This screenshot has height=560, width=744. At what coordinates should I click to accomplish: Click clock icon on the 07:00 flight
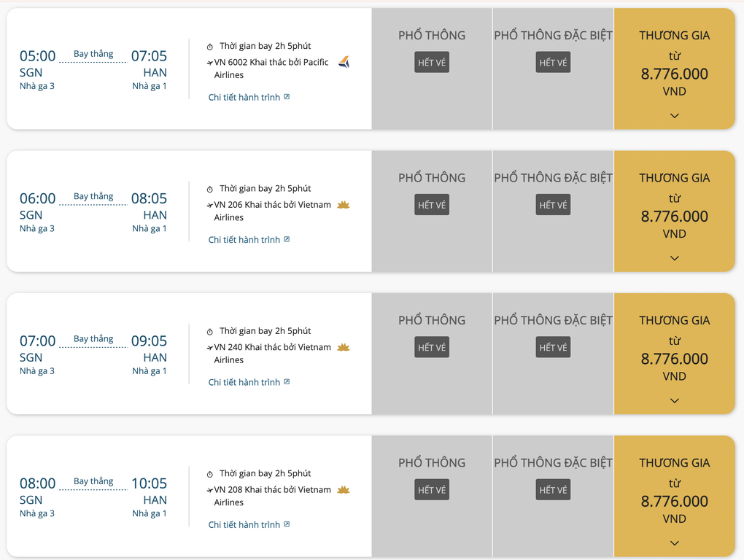tap(210, 332)
